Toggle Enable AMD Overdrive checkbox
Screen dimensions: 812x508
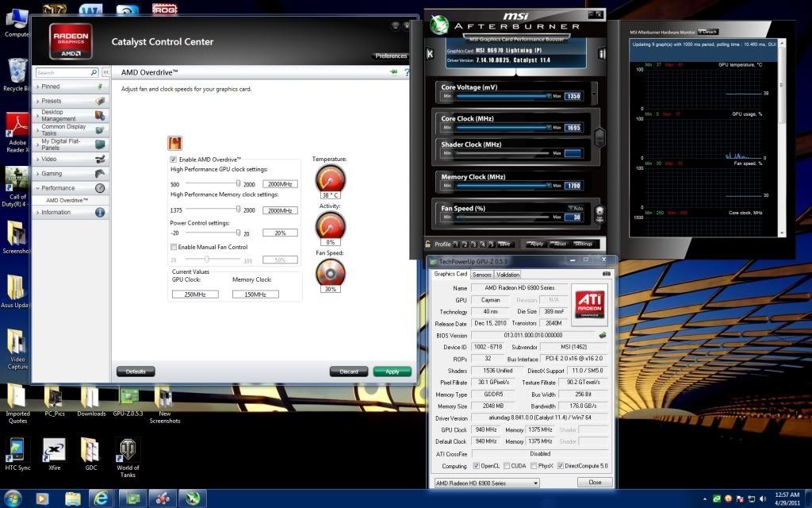pos(174,160)
